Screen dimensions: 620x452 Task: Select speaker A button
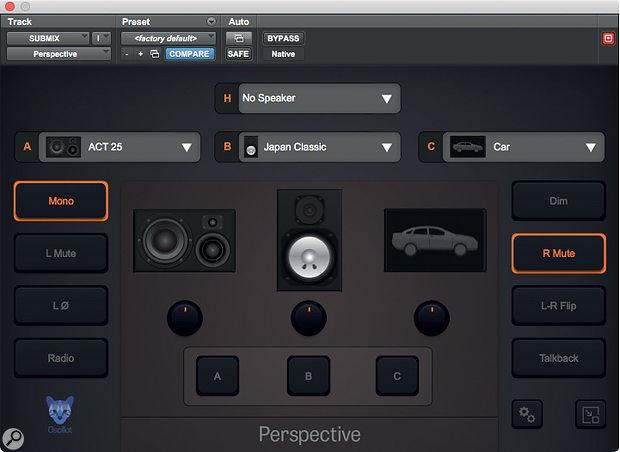217,376
